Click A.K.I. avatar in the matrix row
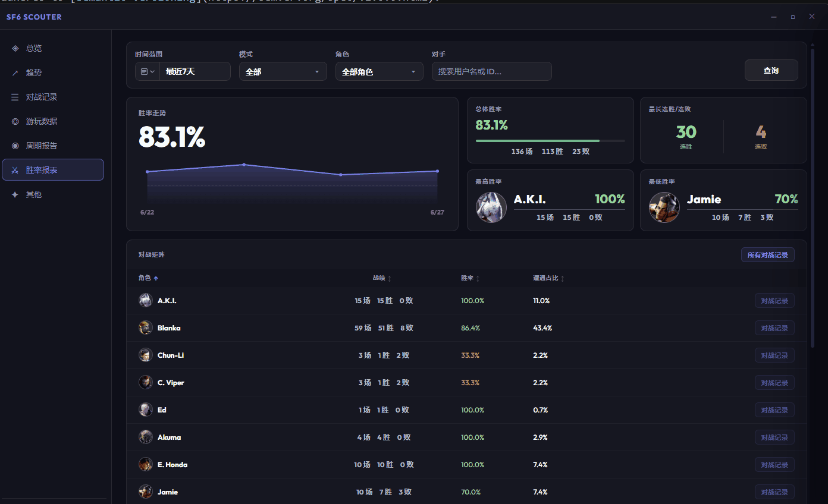 point(146,301)
